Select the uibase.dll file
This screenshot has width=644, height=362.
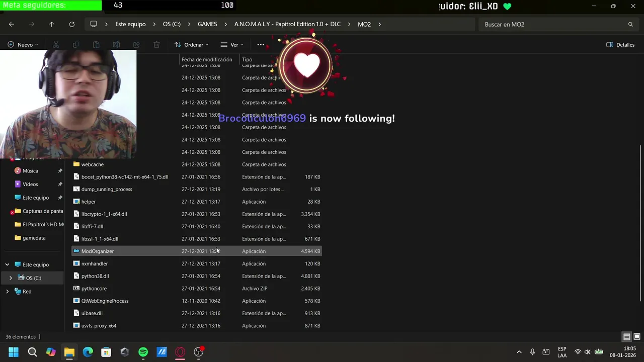(196, 313)
